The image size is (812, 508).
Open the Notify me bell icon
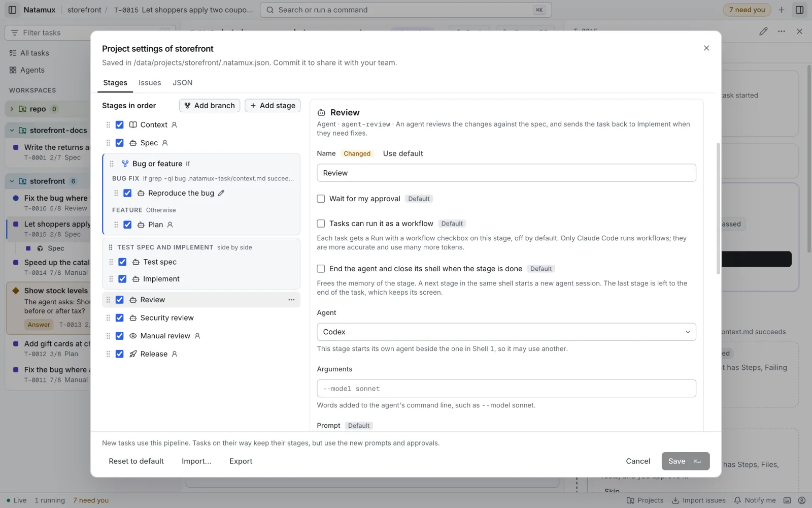point(737,500)
